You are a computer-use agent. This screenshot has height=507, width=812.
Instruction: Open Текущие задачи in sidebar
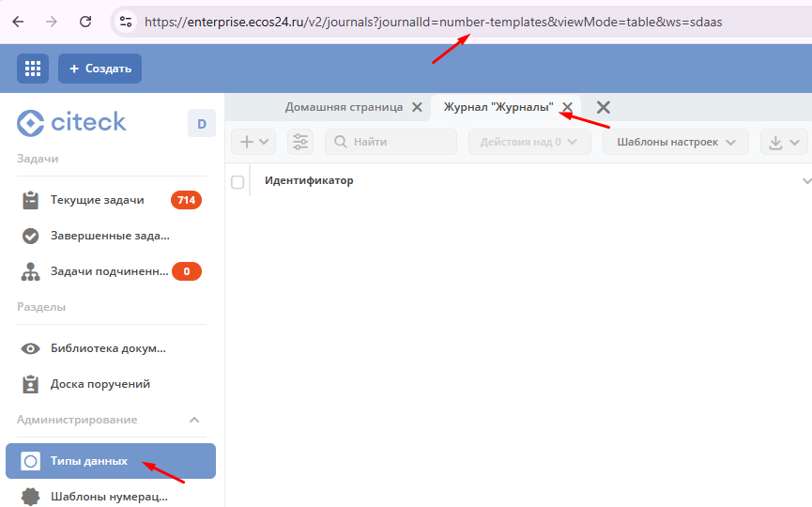97,200
